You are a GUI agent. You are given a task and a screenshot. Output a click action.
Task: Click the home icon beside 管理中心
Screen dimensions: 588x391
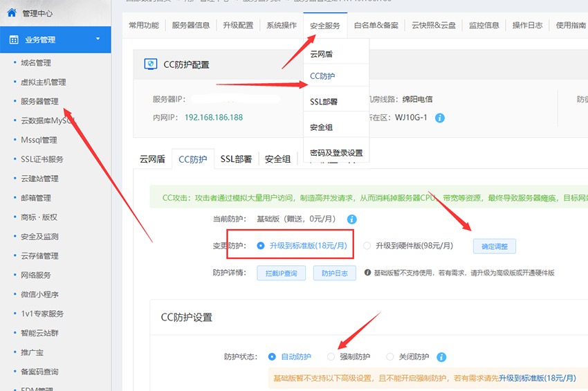pyautogui.click(x=12, y=12)
